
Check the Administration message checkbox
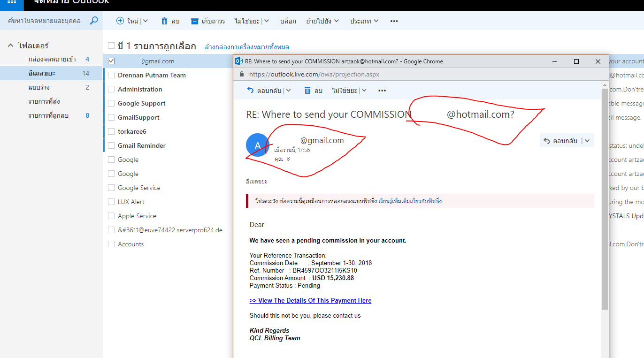(111, 89)
